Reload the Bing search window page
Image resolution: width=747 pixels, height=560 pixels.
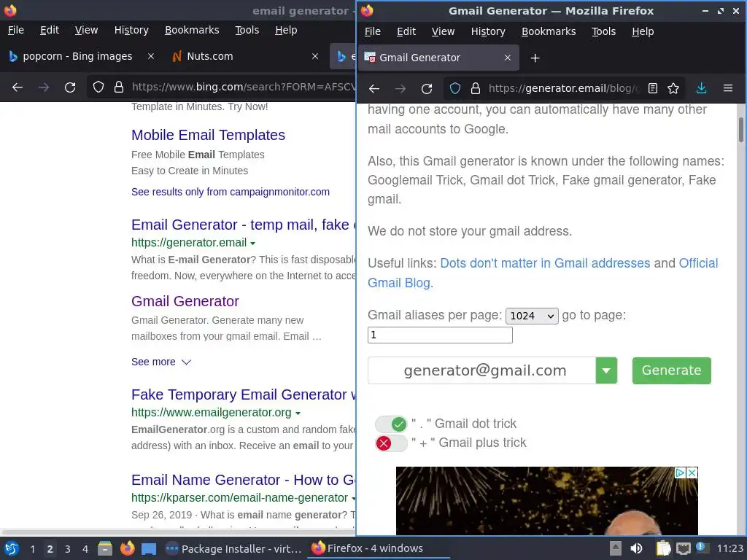click(x=70, y=87)
